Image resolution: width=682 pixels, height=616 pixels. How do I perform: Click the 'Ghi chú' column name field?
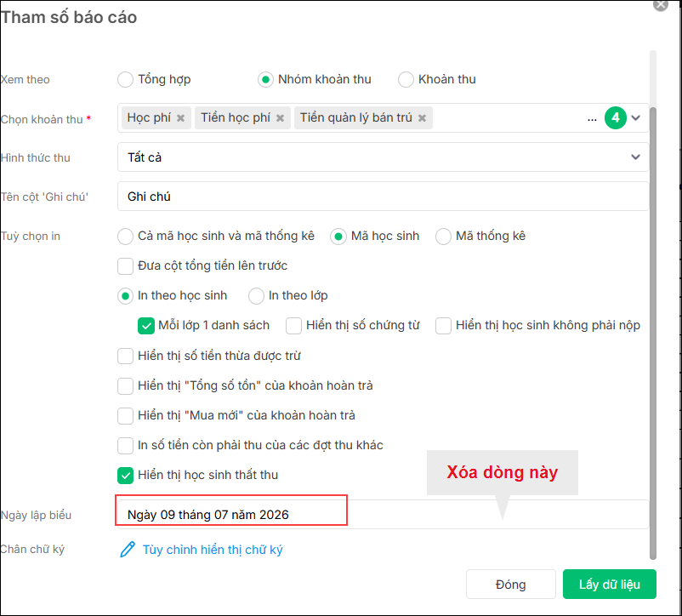click(x=383, y=197)
